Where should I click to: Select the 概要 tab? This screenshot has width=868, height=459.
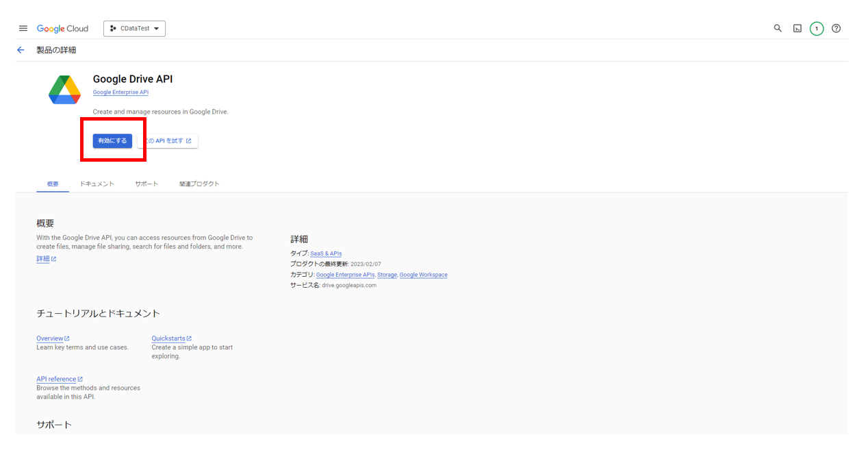[x=53, y=184]
